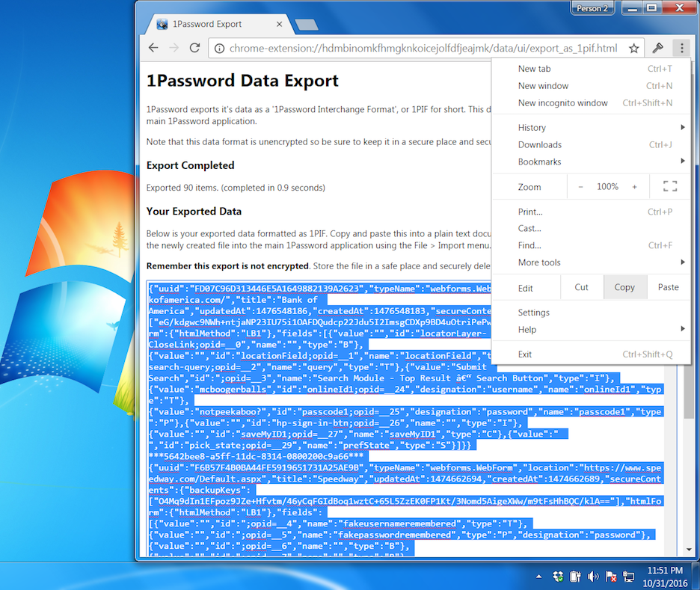Select Find... from the menu
700x590 pixels.
point(592,245)
